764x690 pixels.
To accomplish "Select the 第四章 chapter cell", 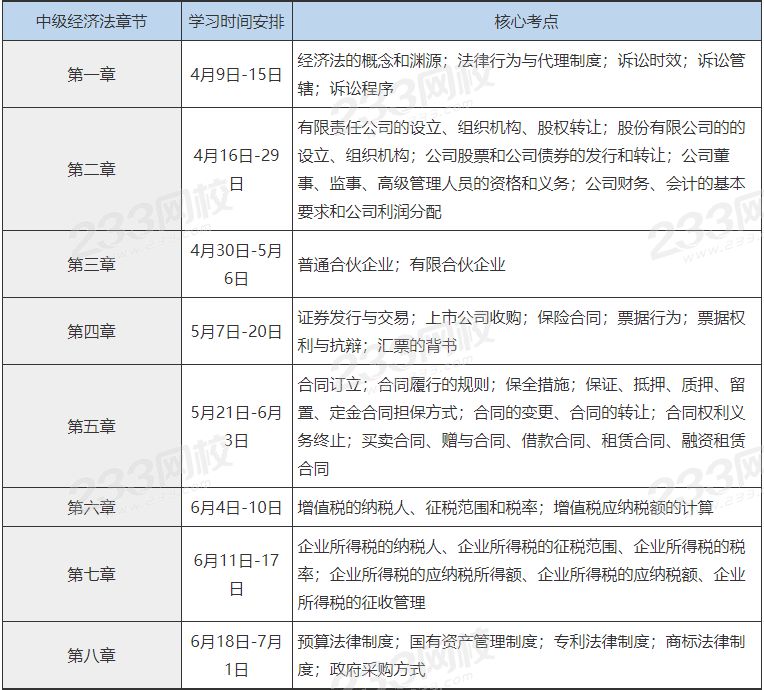I will click(x=91, y=331).
